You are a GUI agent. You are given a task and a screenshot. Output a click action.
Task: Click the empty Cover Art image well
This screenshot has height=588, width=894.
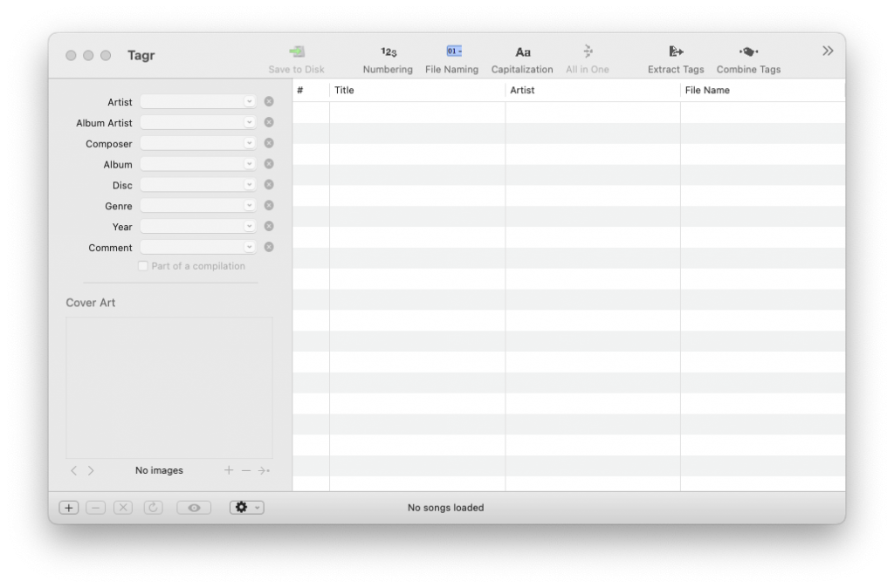169,388
